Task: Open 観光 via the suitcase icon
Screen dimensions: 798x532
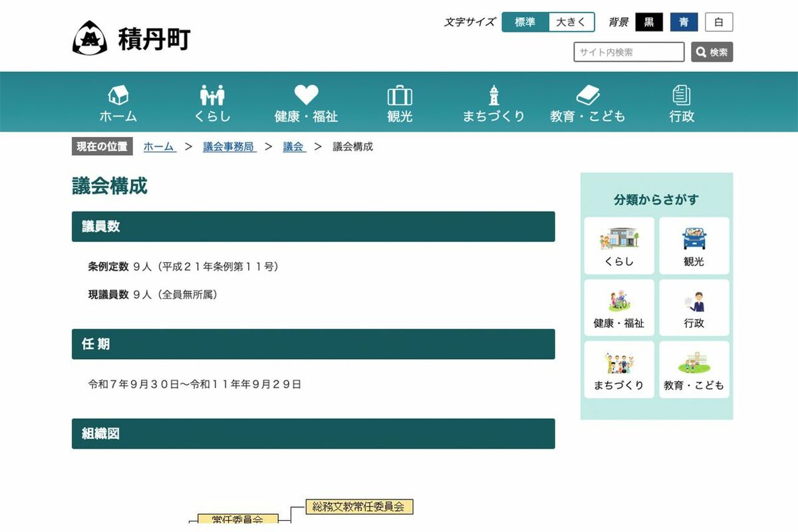Action: pyautogui.click(x=400, y=96)
